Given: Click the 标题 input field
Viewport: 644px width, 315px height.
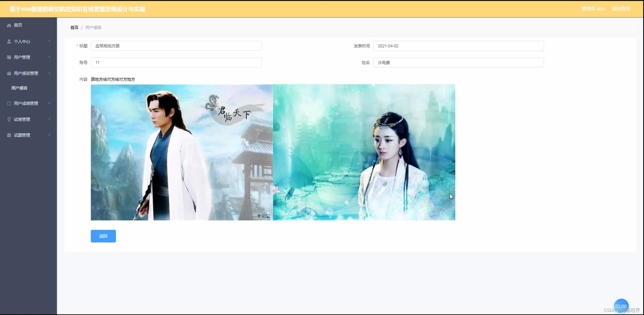Looking at the screenshot, I should (x=176, y=46).
